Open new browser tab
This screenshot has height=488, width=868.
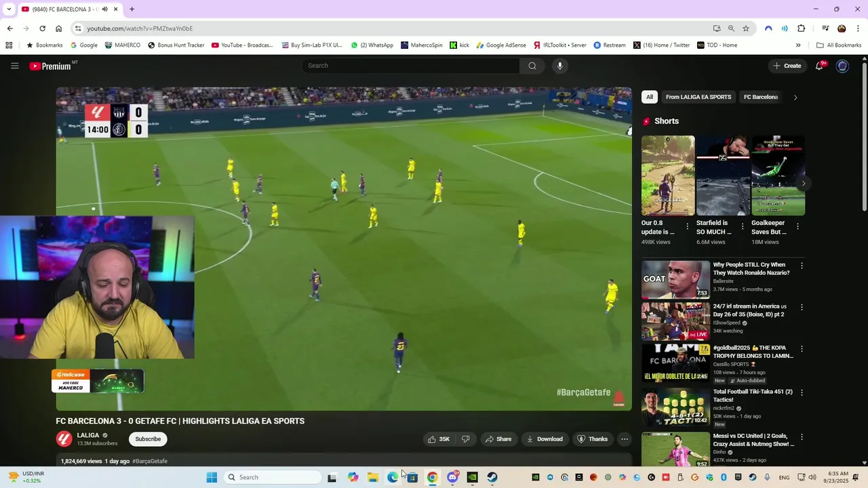[x=132, y=9]
